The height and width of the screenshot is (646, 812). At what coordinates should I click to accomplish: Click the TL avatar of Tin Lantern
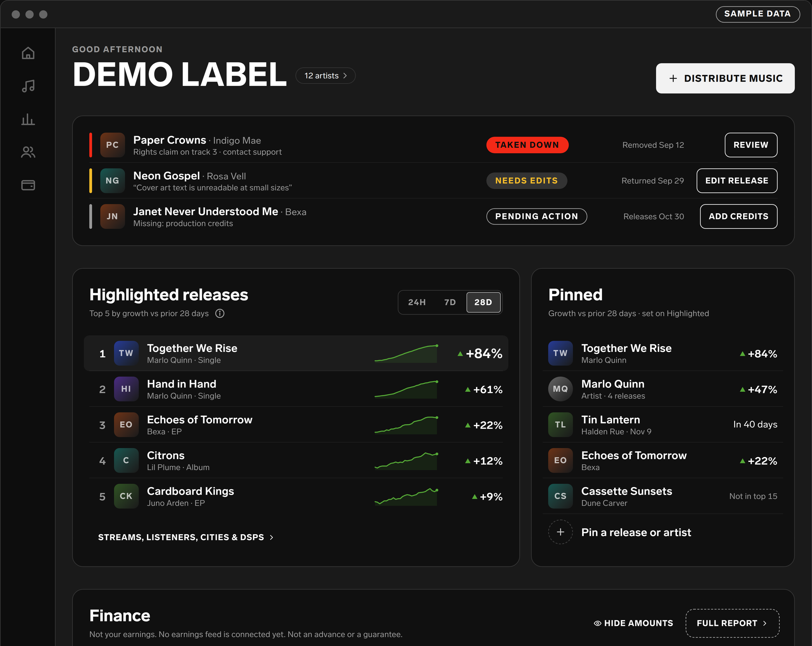560,425
